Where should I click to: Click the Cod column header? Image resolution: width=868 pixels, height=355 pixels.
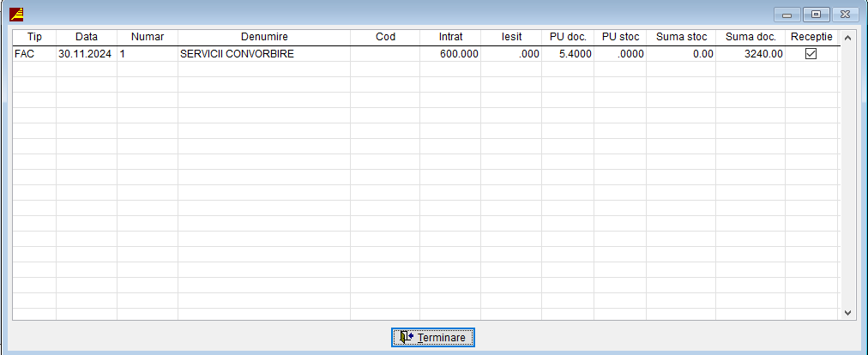click(x=384, y=37)
